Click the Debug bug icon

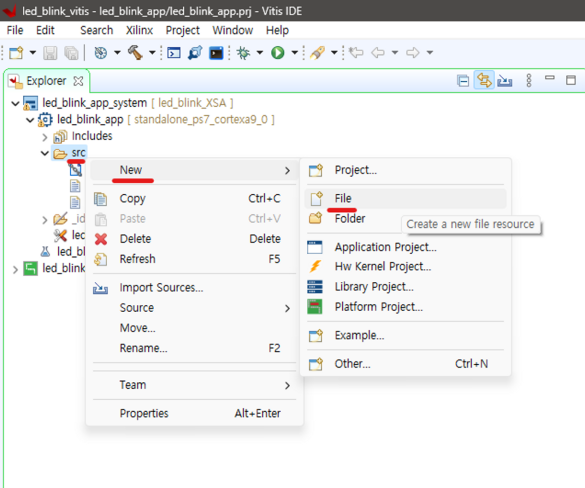[244, 53]
